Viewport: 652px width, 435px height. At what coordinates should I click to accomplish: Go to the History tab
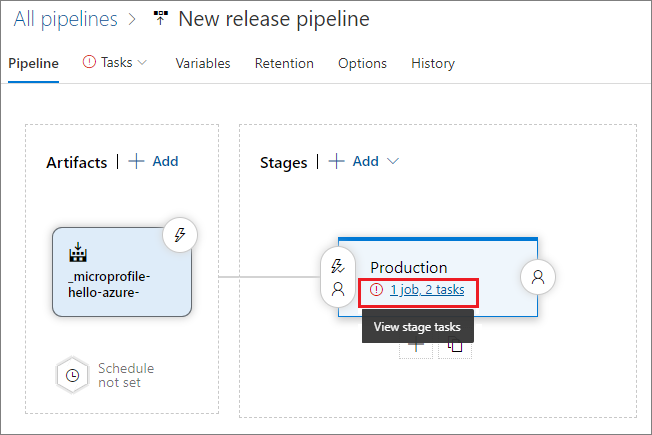click(x=433, y=63)
